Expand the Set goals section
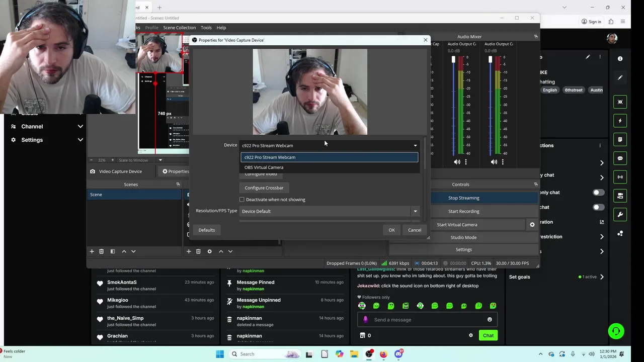The height and width of the screenshot is (362, 644). coord(602,277)
